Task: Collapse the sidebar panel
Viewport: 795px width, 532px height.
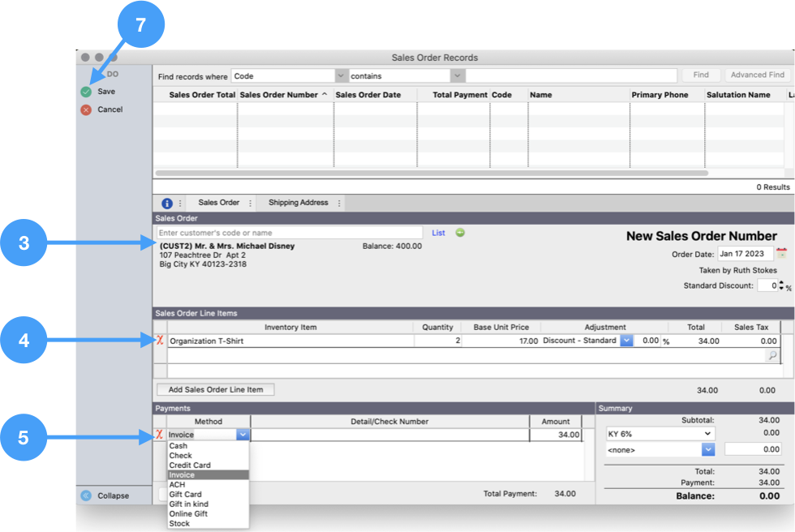Action: pos(86,496)
